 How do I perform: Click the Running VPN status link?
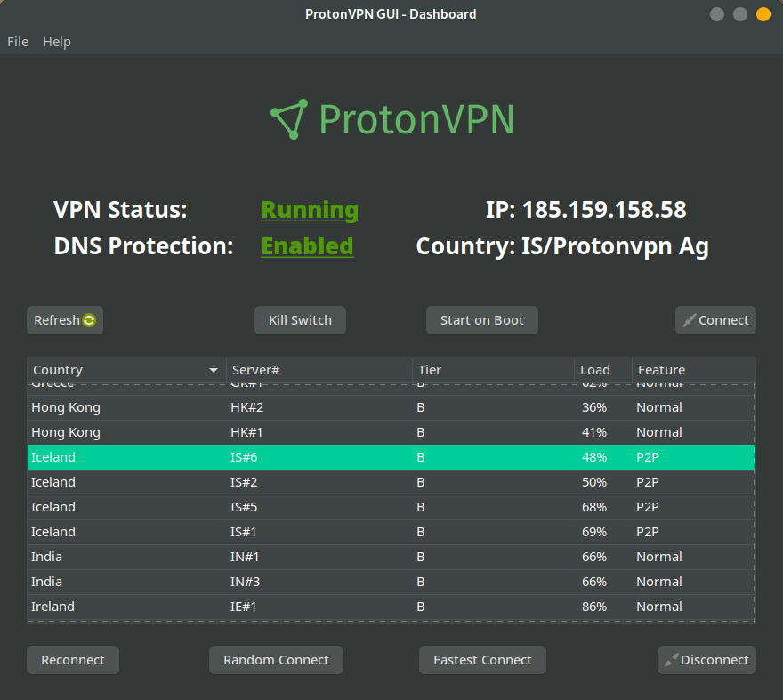coord(310,210)
